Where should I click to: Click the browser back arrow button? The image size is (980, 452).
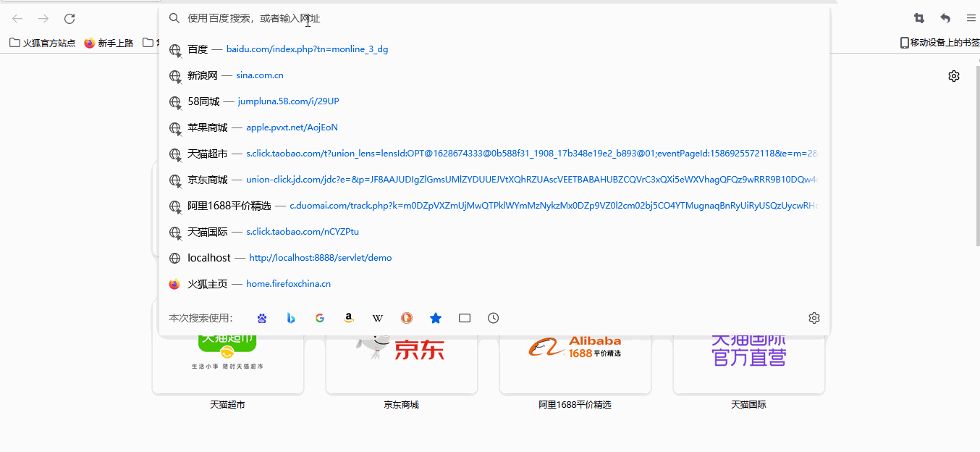17,19
